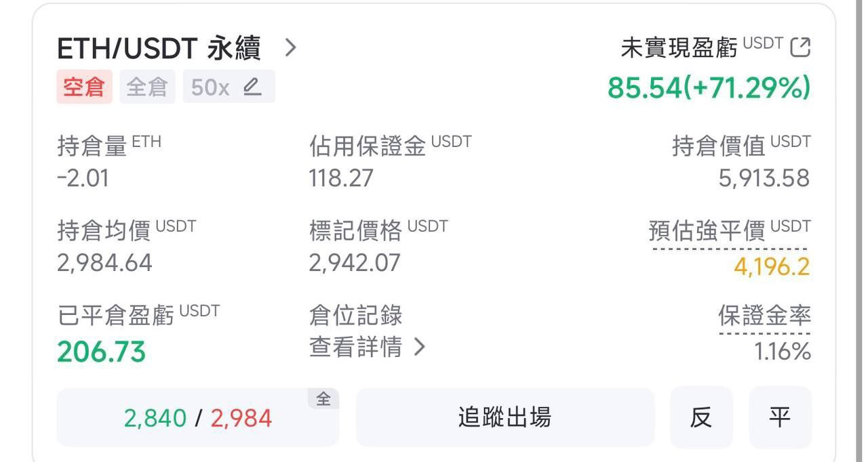Click the pencil edit icon next to 50x
Image resolution: width=868 pixels, height=462 pixels.
[252, 87]
